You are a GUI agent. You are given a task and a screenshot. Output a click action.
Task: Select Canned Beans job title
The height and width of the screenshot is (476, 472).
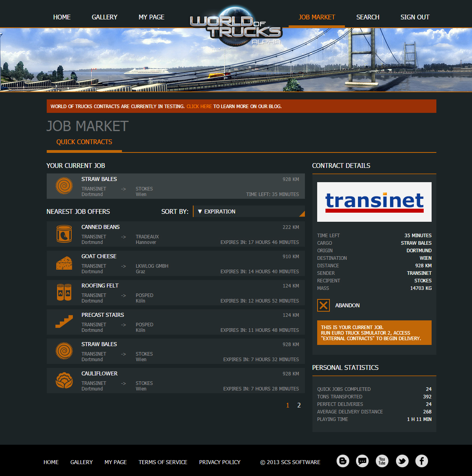coord(101,227)
